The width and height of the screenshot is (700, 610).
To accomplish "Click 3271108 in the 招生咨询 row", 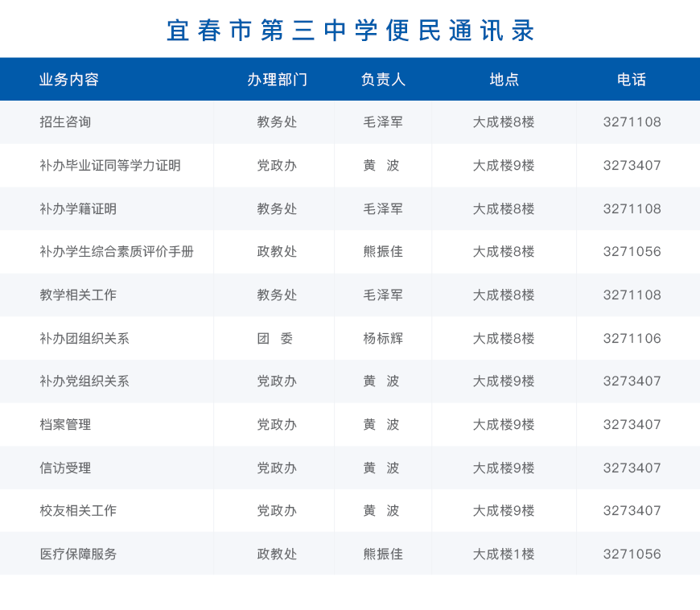I will (632, 122).
